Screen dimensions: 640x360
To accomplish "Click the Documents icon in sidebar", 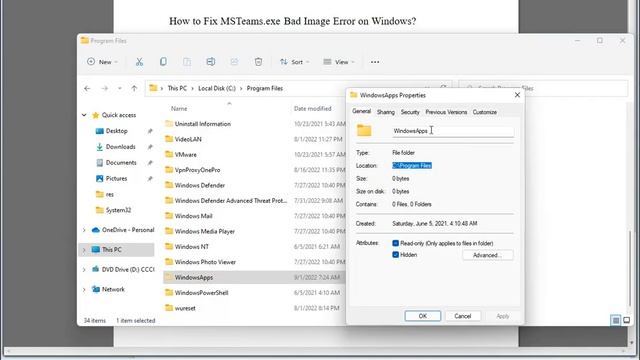I will click(x=99, y=163).
